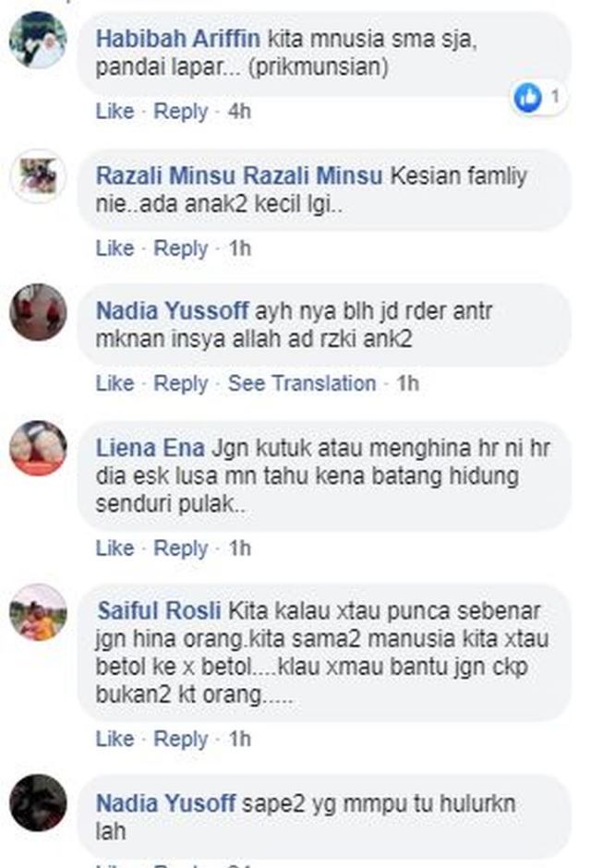See Translation of Nadia Yussoff's comment
The height and width of the screenshot is (868, 591).
pos(302,383)
